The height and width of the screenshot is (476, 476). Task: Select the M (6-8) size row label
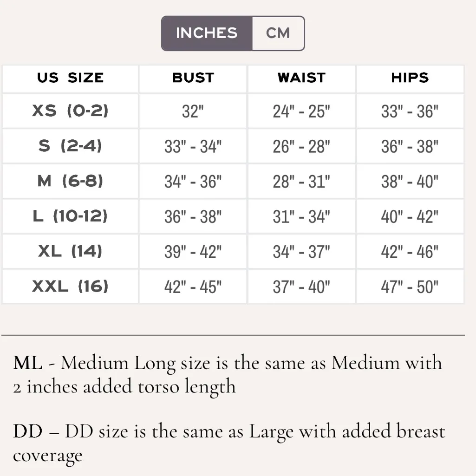pos(71,181)
